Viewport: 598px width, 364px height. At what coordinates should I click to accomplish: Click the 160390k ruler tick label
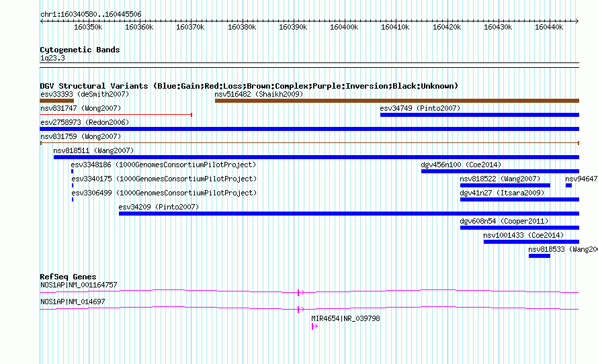(293, 28)
